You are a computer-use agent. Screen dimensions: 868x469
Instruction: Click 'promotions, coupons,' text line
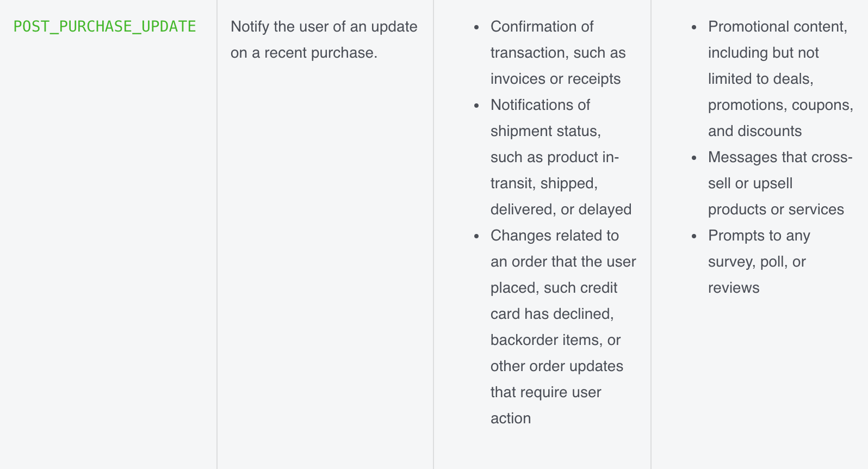pos(780,105)
